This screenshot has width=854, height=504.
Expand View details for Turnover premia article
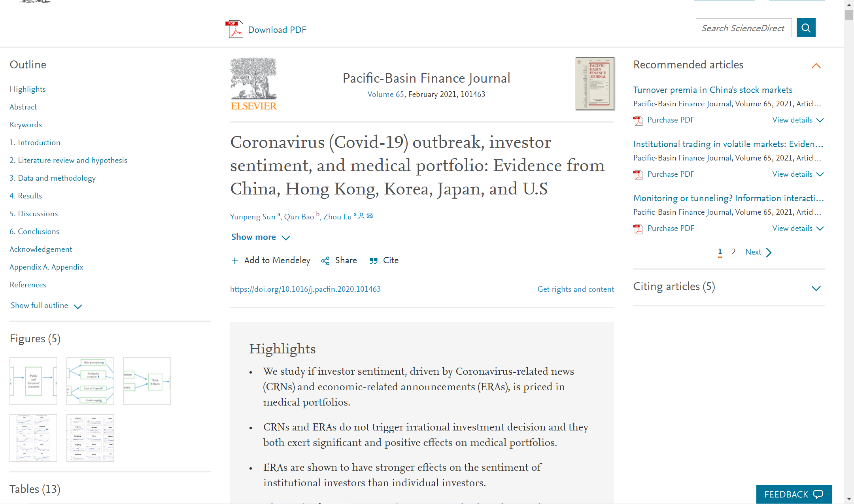pos(798,120)
